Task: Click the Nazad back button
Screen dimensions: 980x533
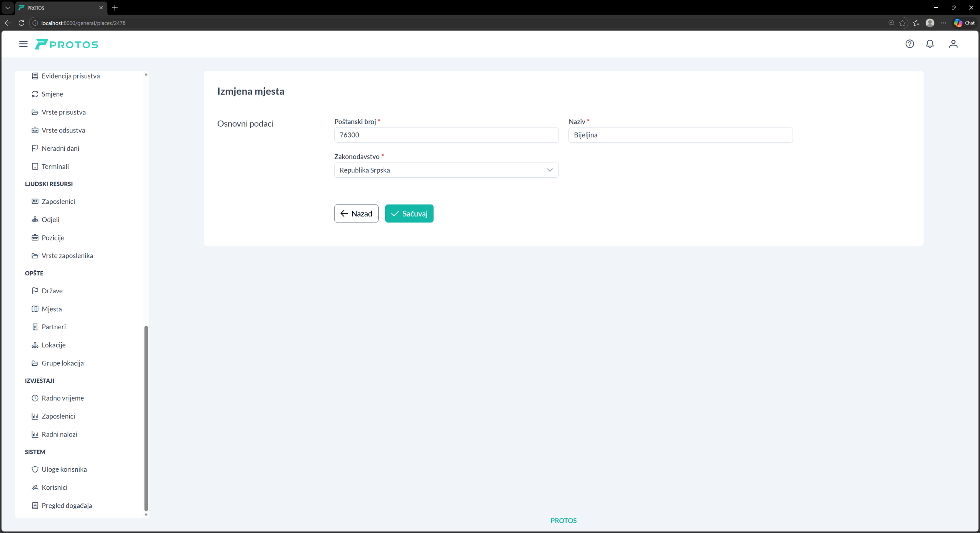Action: 356,214
